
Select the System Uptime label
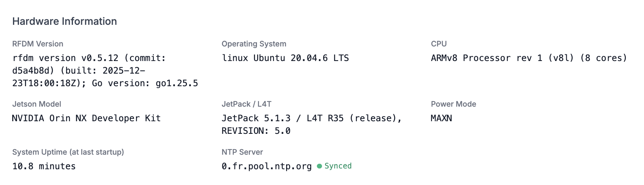[68, 152]
